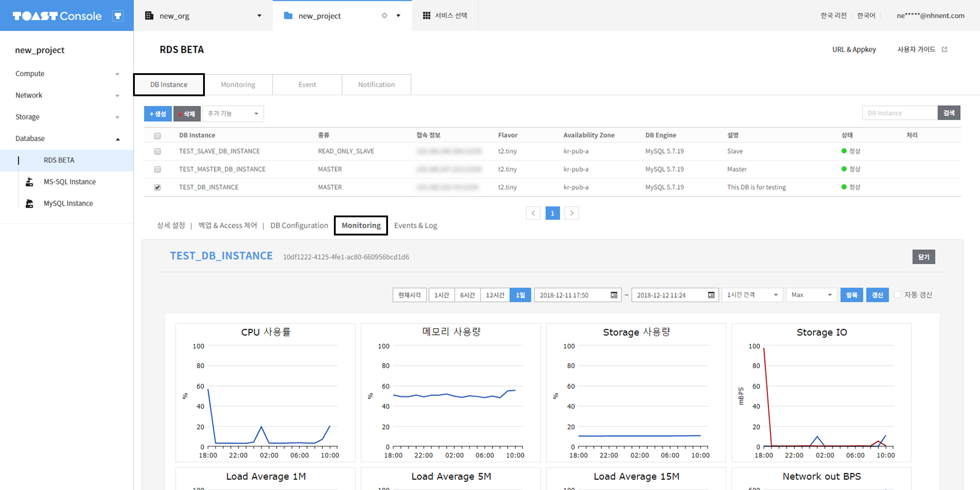Enable the 자동 갱신 auto refresh checkbox
Image resolution: width=980 pixels, height=490 pixels.
click(x=898, y=294)
